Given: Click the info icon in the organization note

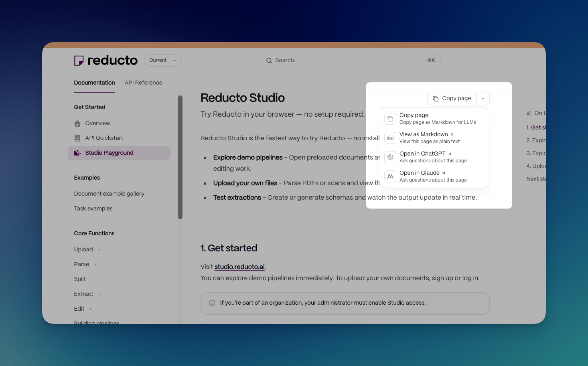Looking at the screenshot, I should pos(212,303).
